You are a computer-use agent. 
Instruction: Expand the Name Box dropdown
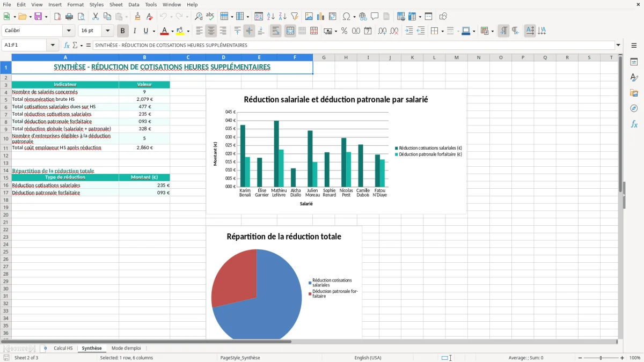tap(53, 45)
